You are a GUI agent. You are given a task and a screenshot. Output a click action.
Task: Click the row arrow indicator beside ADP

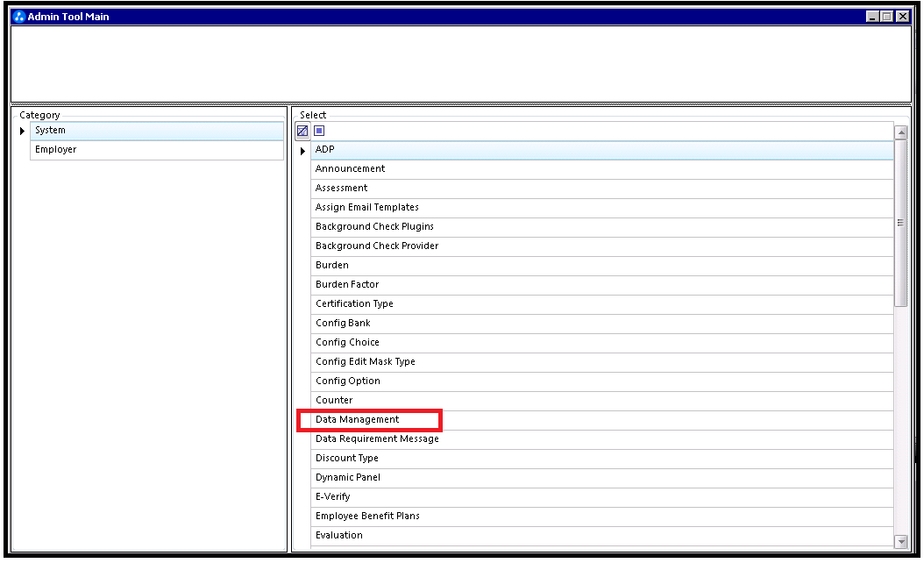pyautogui.click(x=303, y=151)
